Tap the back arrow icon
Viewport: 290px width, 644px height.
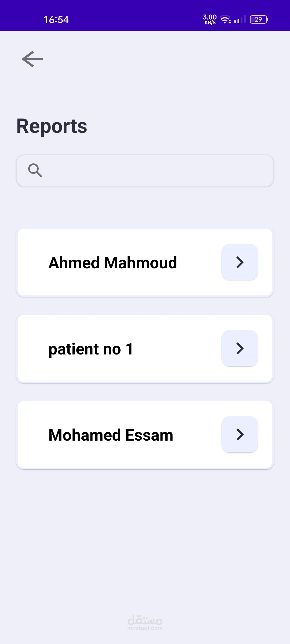click(x=32, y=59)
